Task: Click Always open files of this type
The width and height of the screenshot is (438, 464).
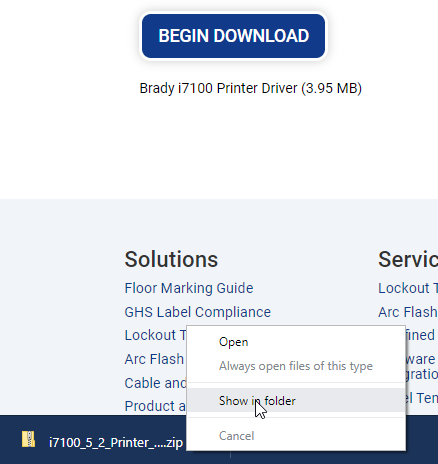Action: click(x=296, y=366)
